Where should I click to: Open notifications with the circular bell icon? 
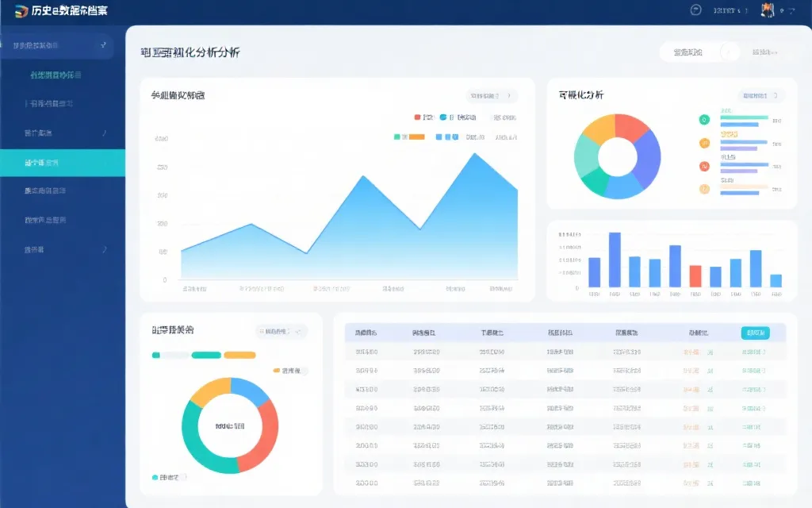(696, 10)
